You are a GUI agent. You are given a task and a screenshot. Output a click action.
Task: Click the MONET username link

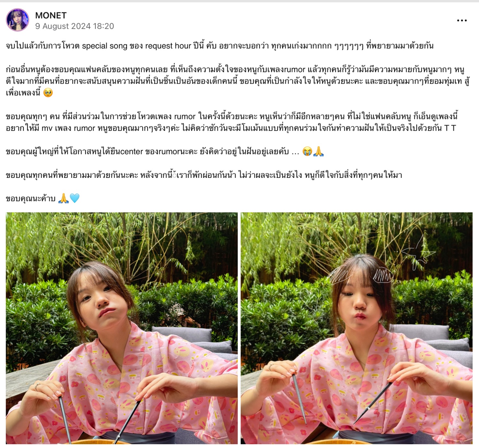tap(51, 15)
